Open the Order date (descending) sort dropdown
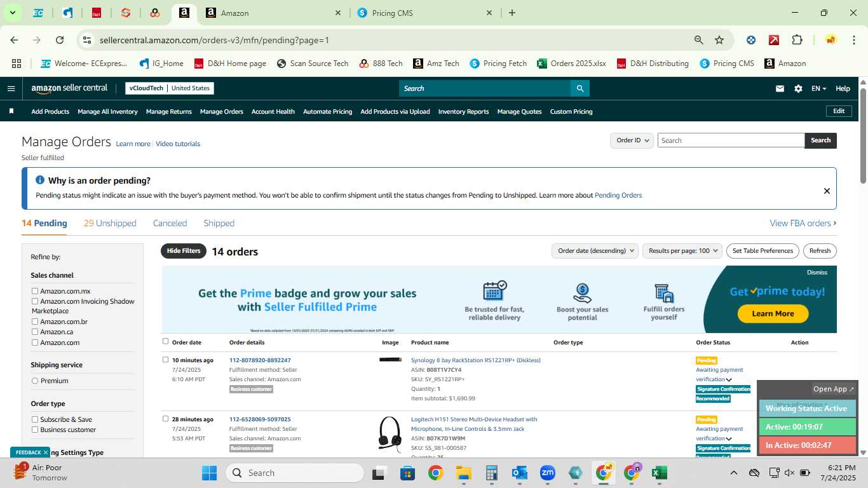 (595, 251)
